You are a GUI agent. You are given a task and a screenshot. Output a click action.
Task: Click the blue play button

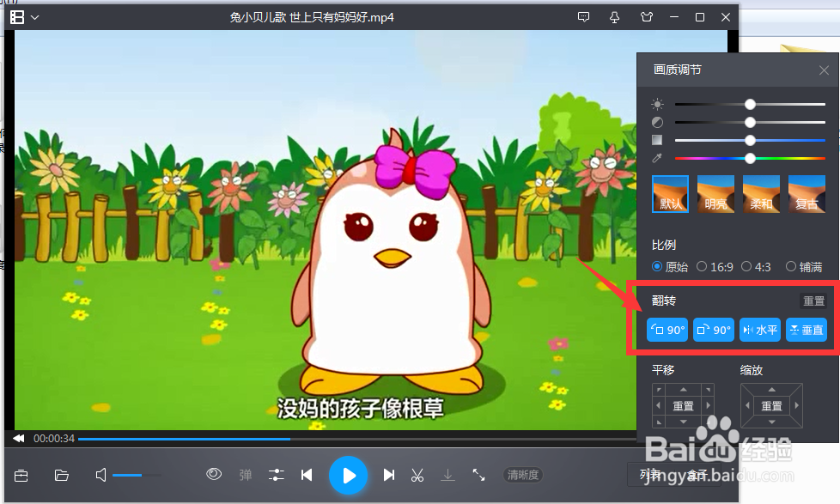[x=348, y=475]
